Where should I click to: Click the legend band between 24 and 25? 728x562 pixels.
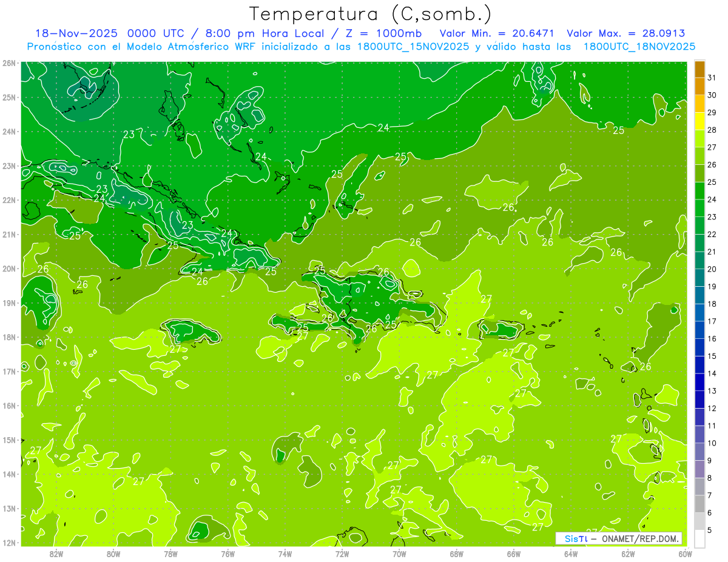tap(700, 191)
